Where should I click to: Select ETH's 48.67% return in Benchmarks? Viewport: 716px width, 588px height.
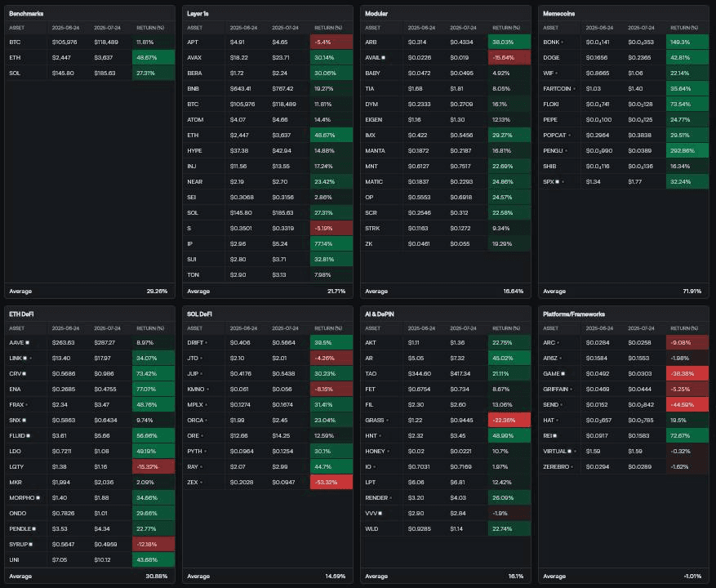(153, 57)
